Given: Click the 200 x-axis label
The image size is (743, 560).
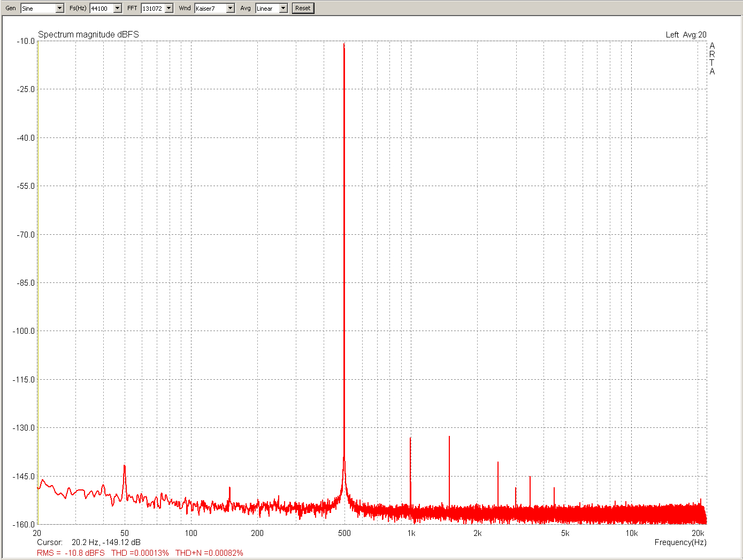Looking at the screenshot, I should [x=257, y=533].
